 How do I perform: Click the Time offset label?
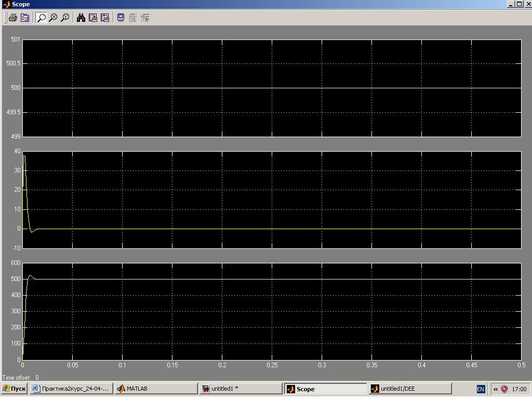pos(16,378)
